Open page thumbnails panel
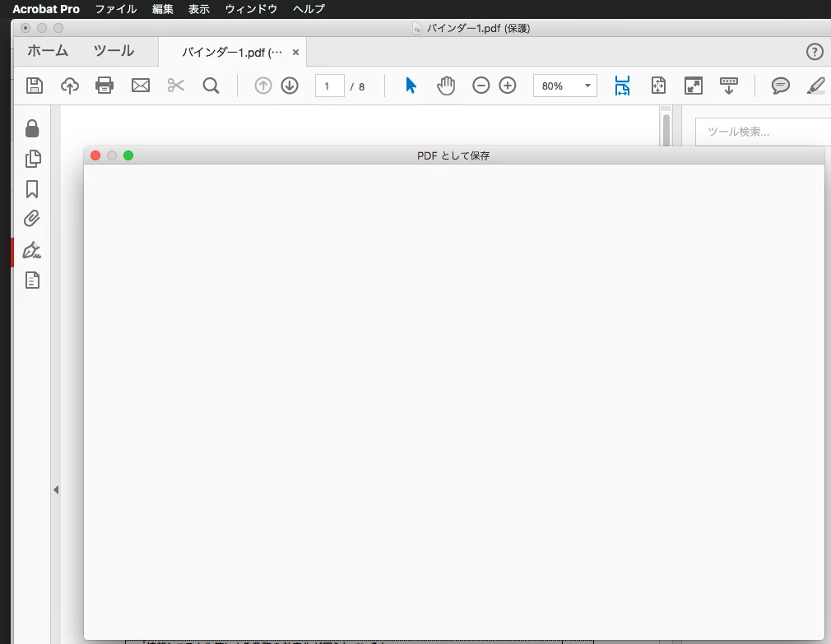Viewport: 831px width, 644px height. click(x=33, y=159)
